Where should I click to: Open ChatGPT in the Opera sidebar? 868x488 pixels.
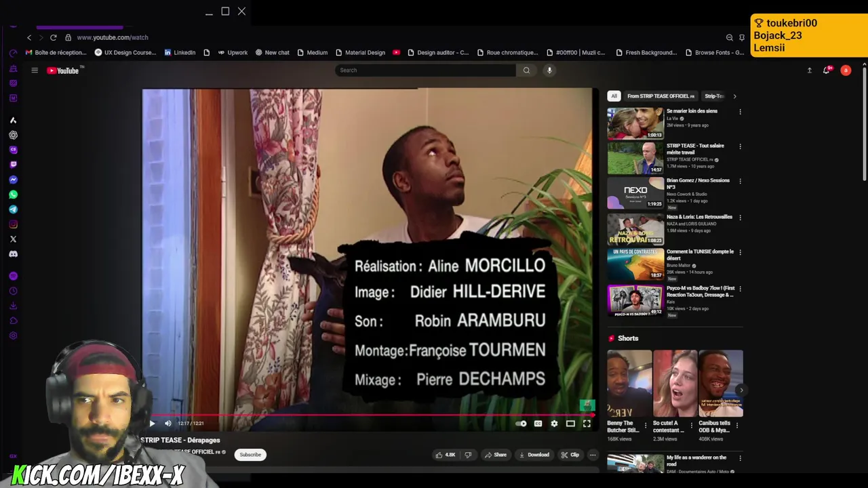13,135
